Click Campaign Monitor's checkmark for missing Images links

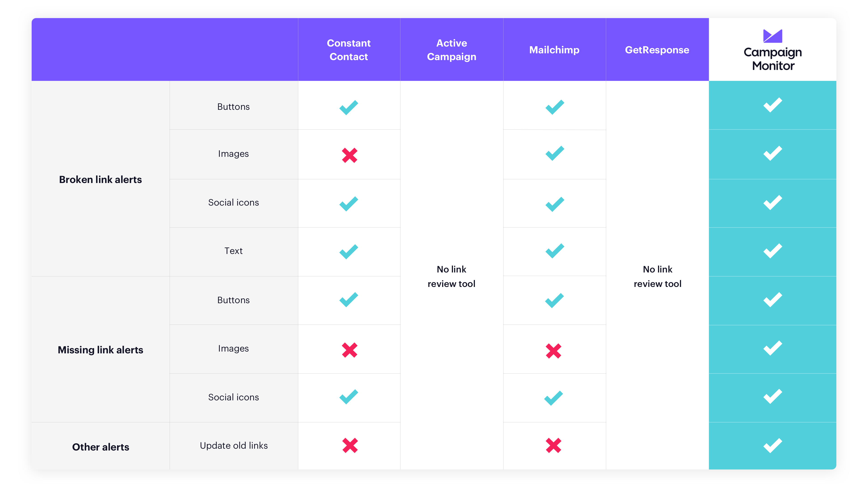(x=773, y=348)
